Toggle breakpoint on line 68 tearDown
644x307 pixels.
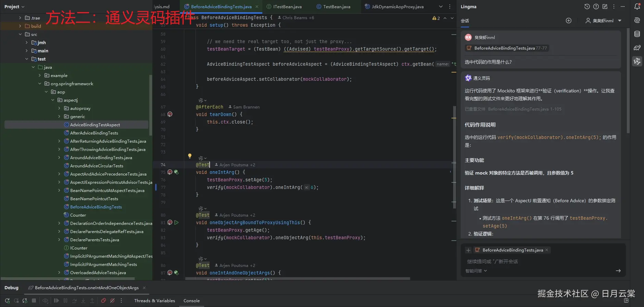click(170, 114)
